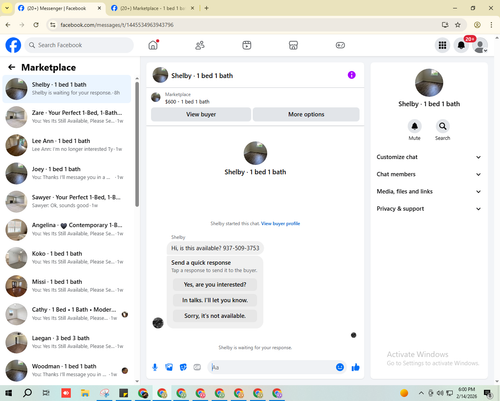Choose a sticker from the sticker icon
Screen dimensions: 500x401
point(183,367)
